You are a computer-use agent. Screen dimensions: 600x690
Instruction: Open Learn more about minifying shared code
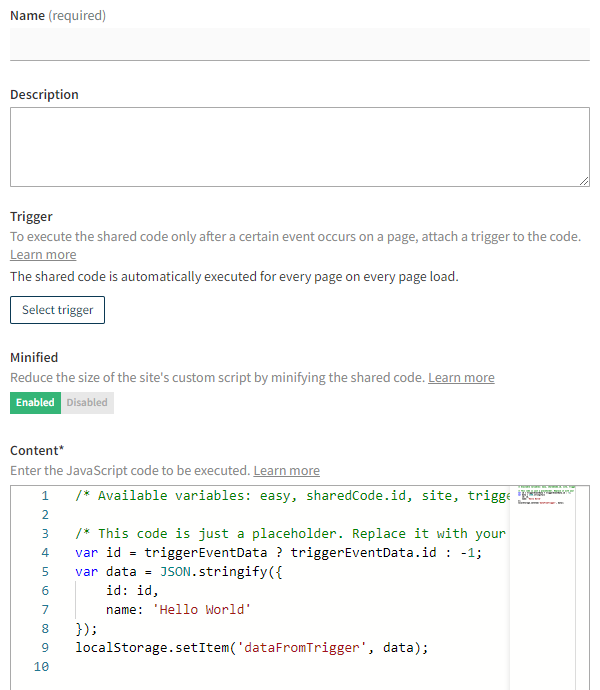coord(461,378)
